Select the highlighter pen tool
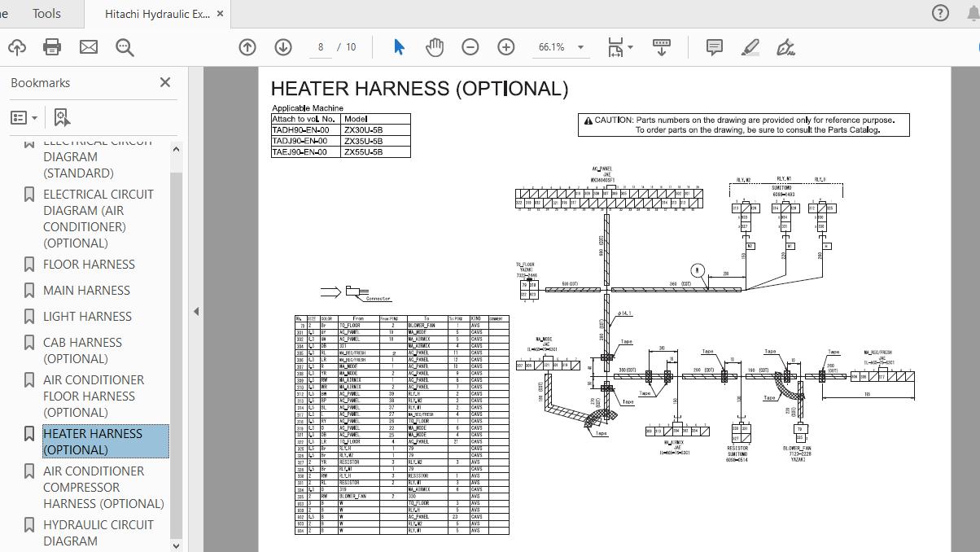The height and width of the screenshot is (552, 980). [750, 47]
